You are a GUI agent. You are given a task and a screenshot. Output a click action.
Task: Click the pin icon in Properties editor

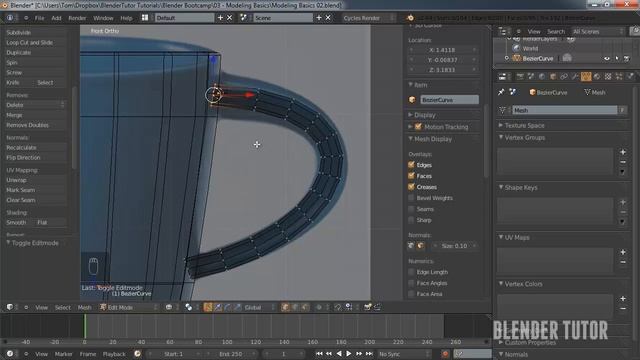point(501,92)
